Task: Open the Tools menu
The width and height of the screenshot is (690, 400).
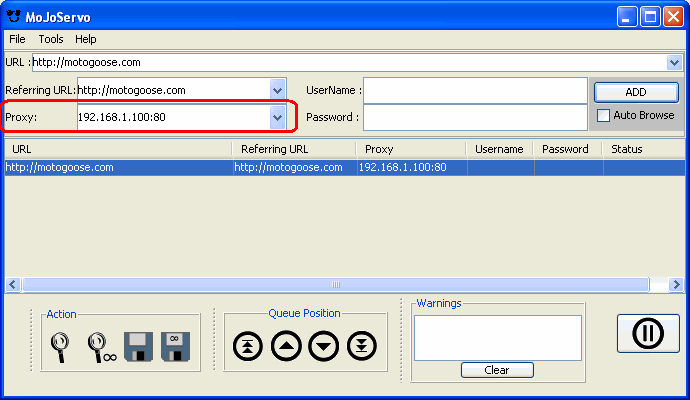Action: (x=51, y=39)
